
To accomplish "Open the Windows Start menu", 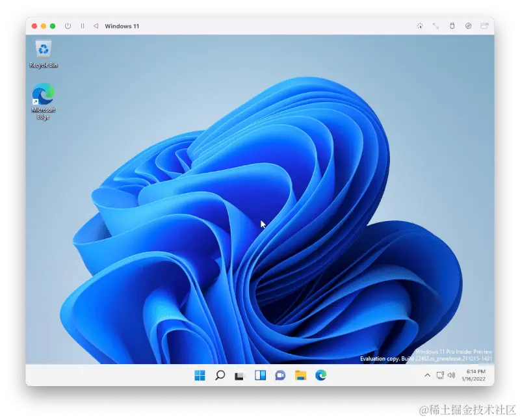I will [x=200, y=375].
